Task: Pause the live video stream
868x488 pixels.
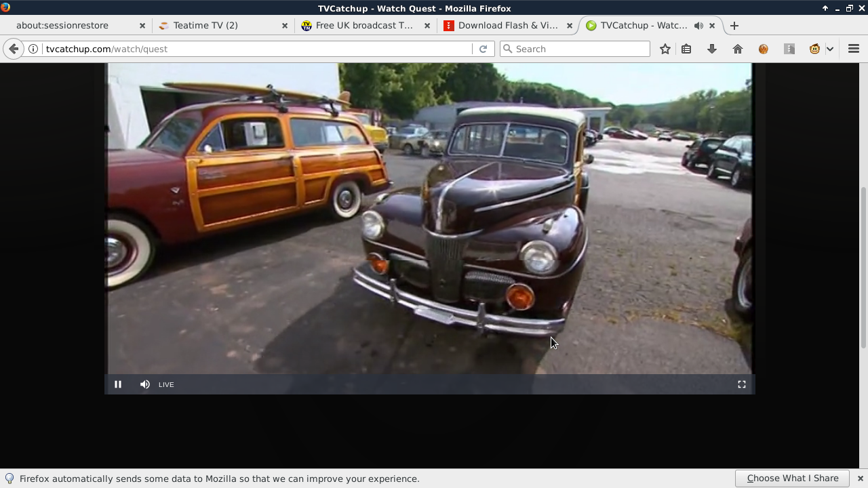Action: click(118, 384)
